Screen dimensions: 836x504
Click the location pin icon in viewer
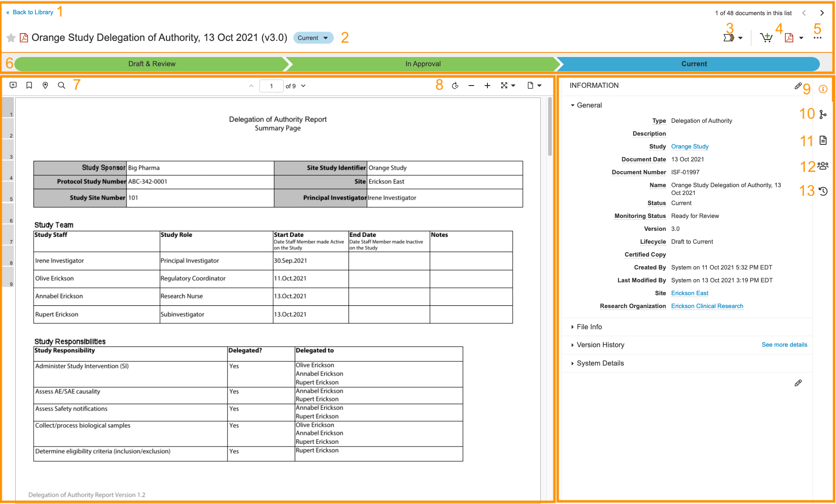click(x=46, y=86)
